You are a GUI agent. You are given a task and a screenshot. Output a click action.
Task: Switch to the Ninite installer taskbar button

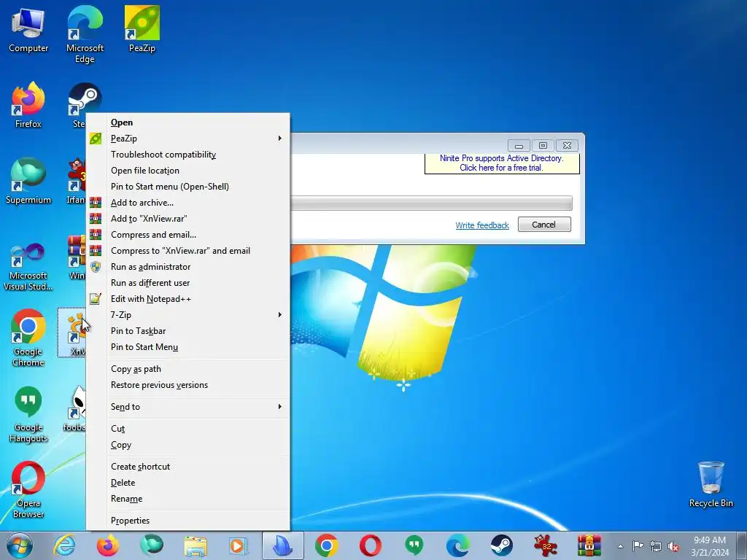tap(283, 545)
